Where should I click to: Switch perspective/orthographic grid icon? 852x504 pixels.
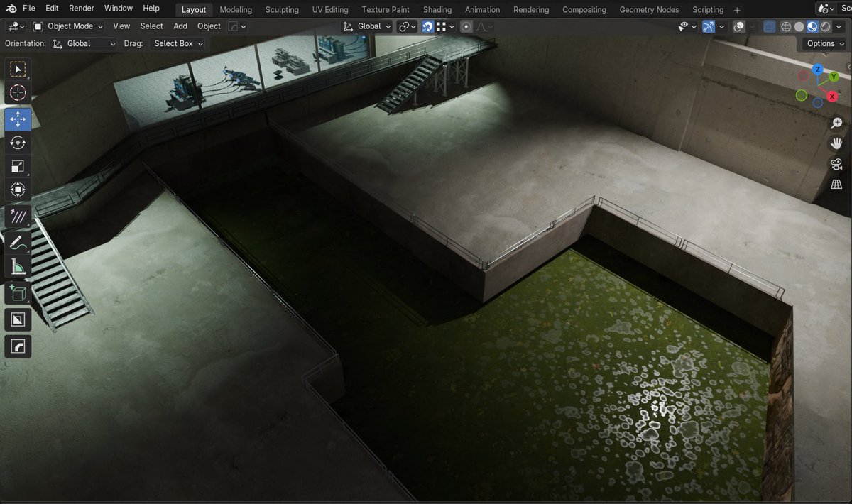836,185
